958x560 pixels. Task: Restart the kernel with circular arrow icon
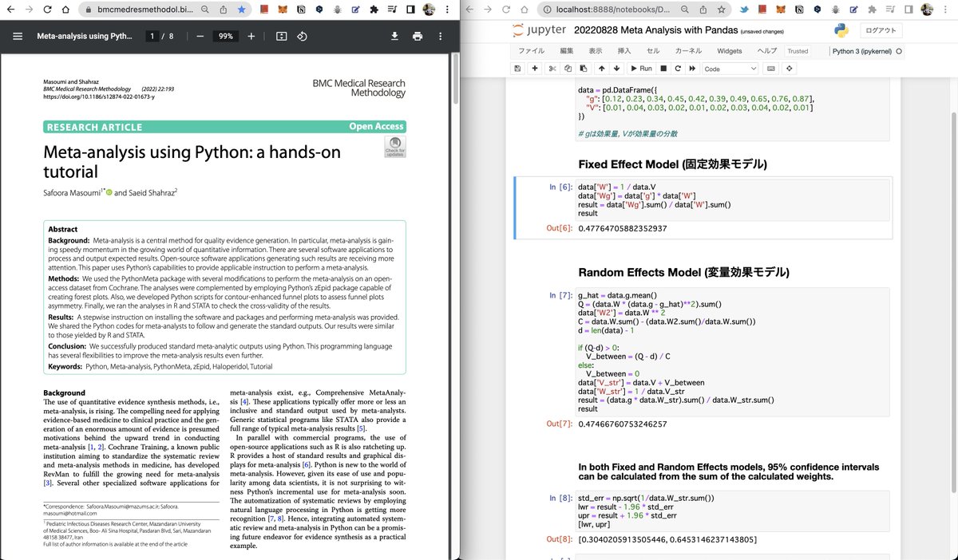(x=677, y=69)
